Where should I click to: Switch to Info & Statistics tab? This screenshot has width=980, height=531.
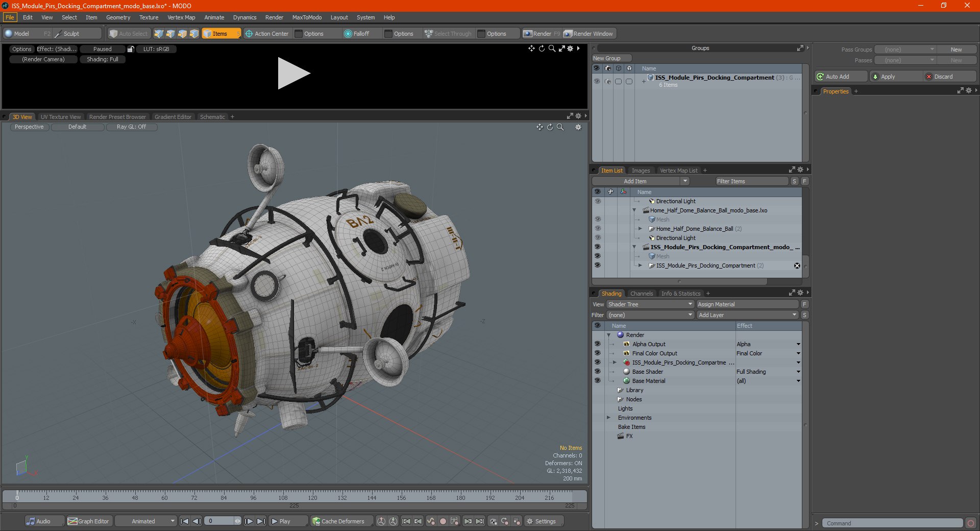(681, 294)
